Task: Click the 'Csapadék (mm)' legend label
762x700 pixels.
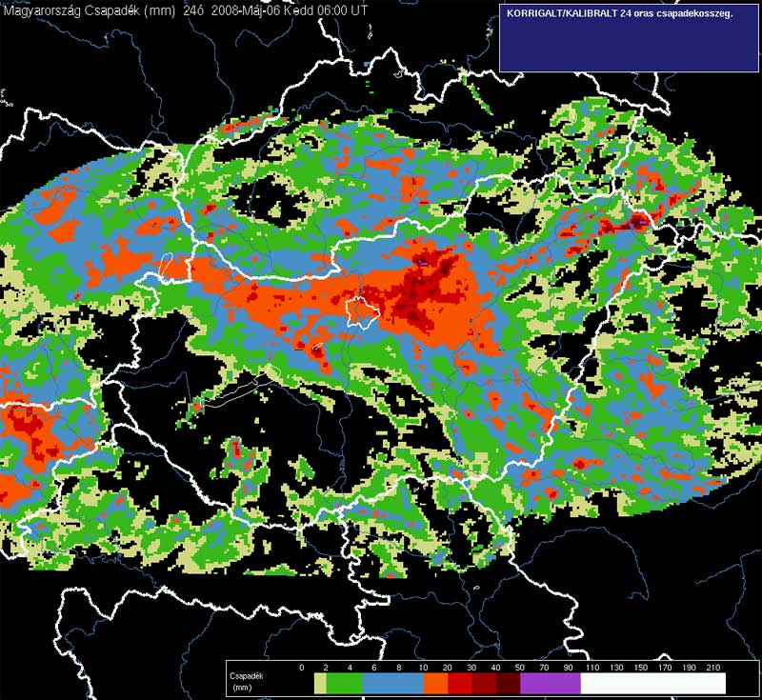Action: [245, 679]
